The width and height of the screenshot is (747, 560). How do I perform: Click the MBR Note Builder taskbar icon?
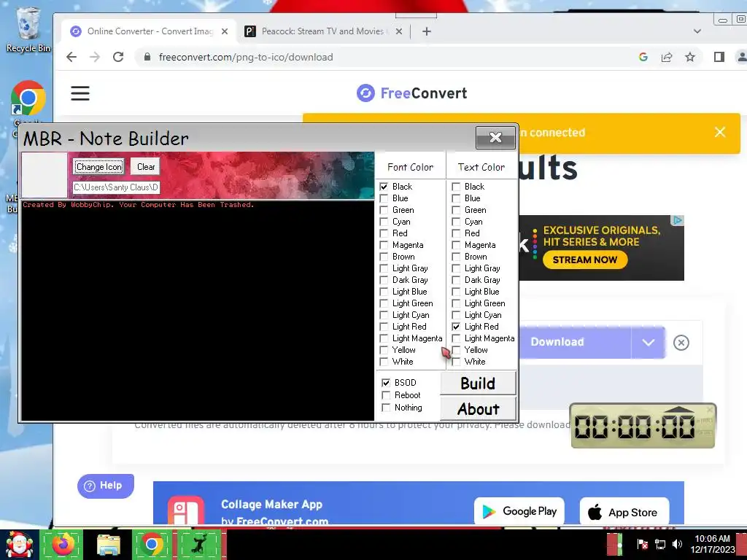coord(200,544)
